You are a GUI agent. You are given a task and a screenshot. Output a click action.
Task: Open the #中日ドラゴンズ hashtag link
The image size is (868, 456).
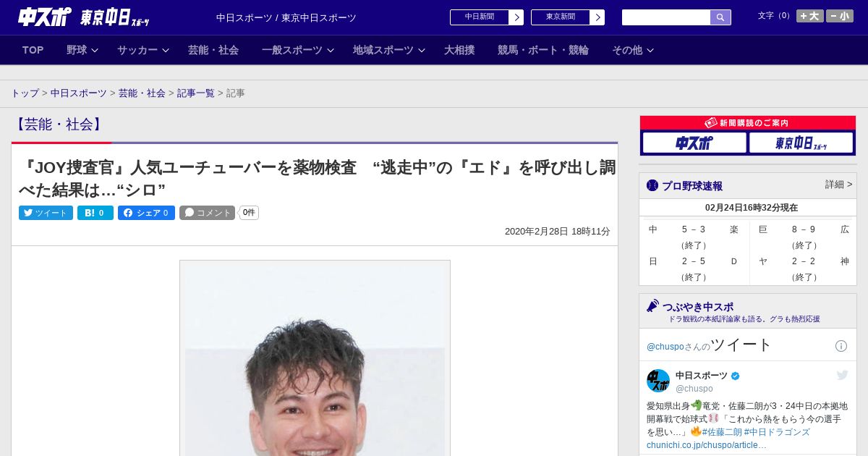tap(777, 432)
